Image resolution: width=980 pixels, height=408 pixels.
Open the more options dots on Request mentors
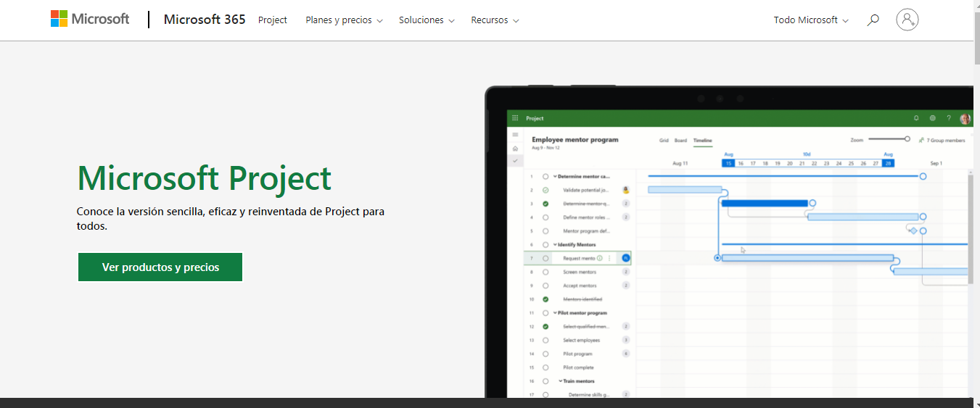point(609,258)
